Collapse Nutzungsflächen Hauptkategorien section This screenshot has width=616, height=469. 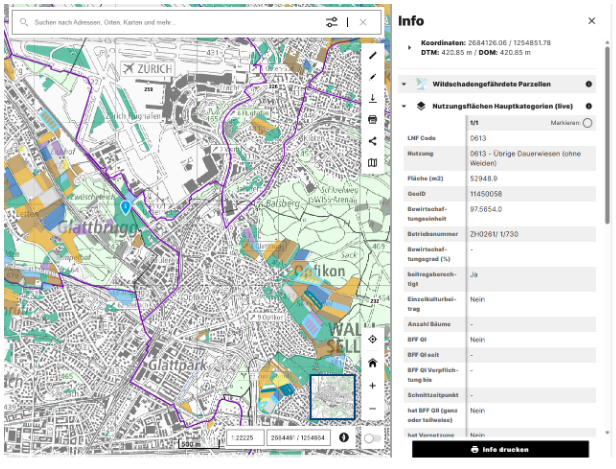click(x=404, y=106)
